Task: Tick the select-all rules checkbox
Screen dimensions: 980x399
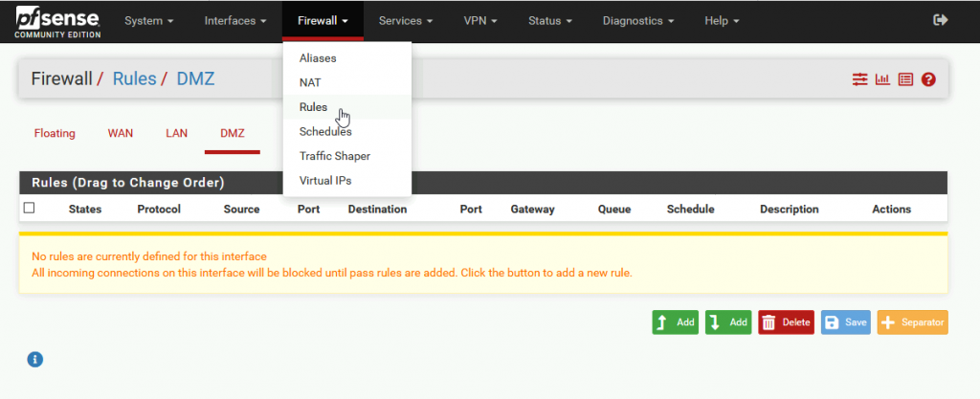Action: click(29, 208)
